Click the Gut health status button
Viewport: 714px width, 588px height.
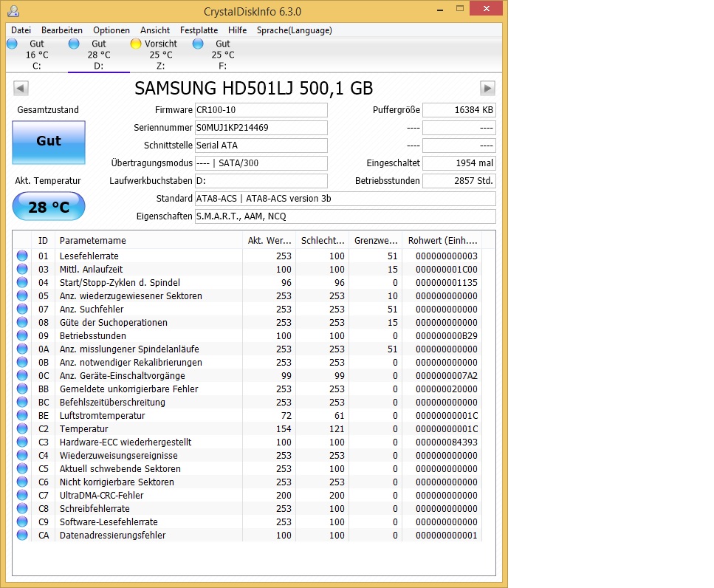pyautogui.click(x=49, y=142)
